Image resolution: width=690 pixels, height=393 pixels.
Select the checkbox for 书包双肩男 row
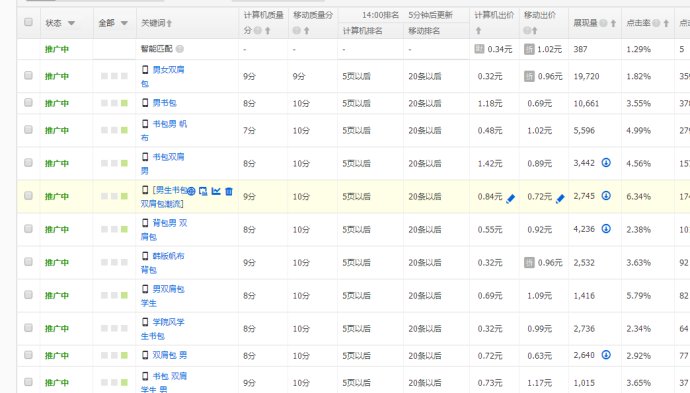click(x=28, y=162)
